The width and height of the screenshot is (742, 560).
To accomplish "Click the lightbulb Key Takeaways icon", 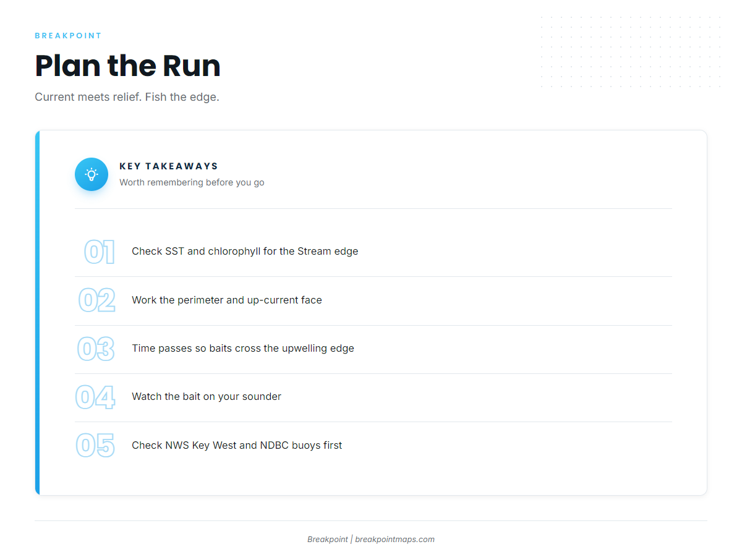I will click(92, 174).
